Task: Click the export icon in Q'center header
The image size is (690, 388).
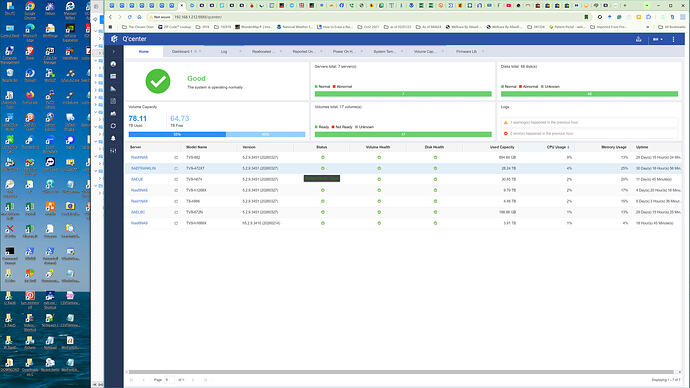Action: [639, 39]
